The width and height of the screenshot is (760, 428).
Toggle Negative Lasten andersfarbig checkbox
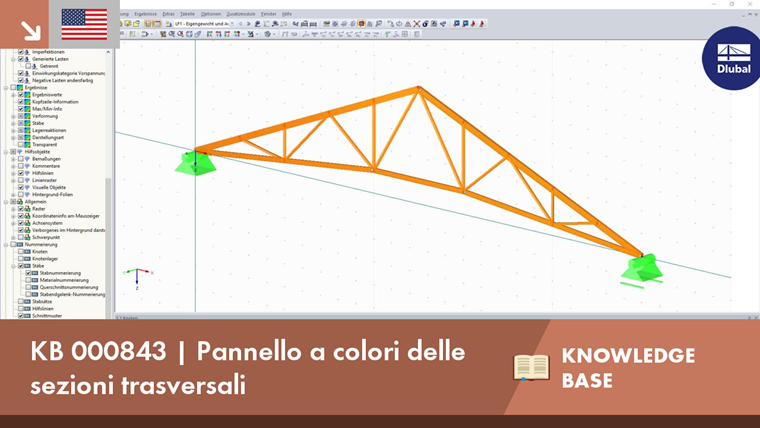(21, 80)
